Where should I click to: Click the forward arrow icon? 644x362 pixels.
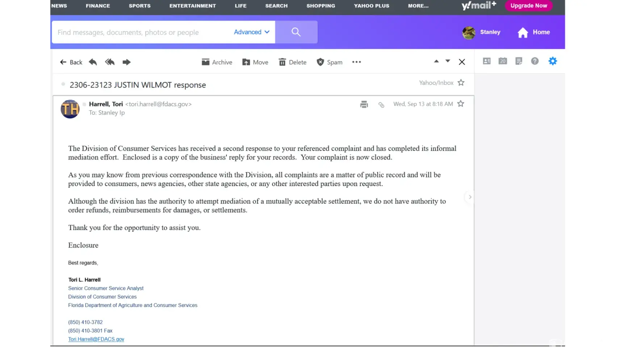[x=126, y=62]
